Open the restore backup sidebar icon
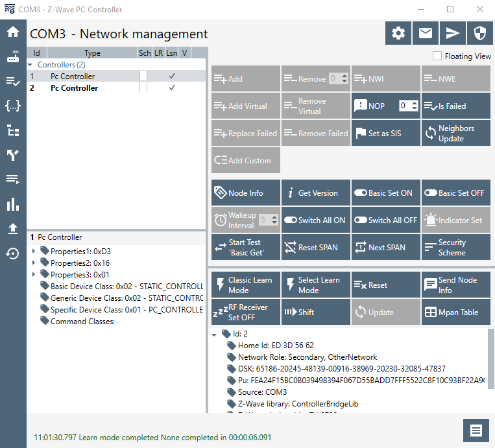Viewport: 495px width, 448px height. pyautogui.click(x=13, y=253)
